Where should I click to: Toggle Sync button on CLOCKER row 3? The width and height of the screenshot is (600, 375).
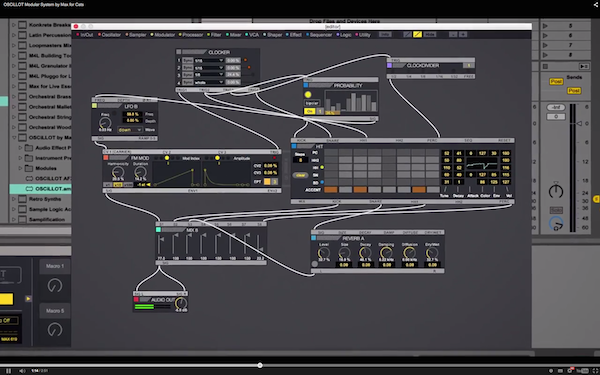point(188,75)
